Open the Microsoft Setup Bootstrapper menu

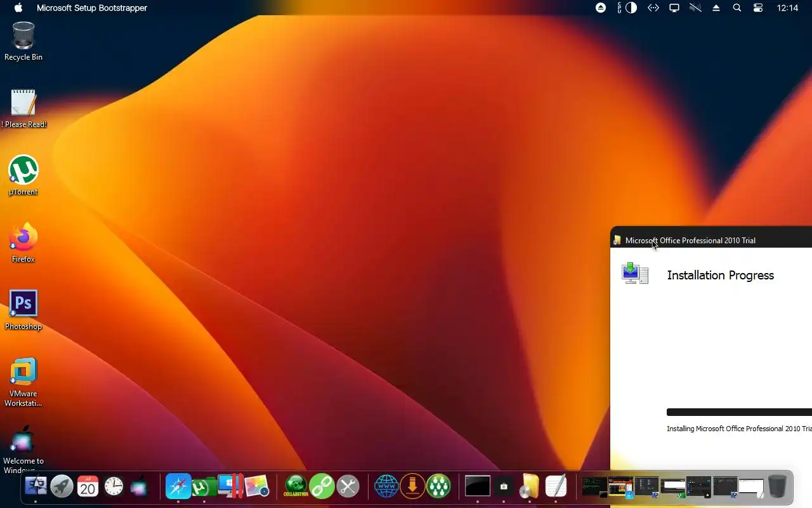pyautogui.click(x=92, y=8)
